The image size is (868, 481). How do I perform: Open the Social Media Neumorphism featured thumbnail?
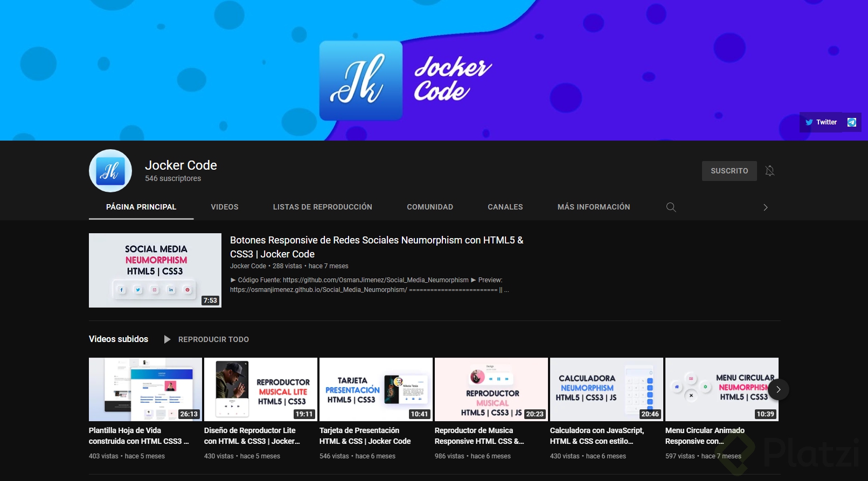tap(155, 270)
